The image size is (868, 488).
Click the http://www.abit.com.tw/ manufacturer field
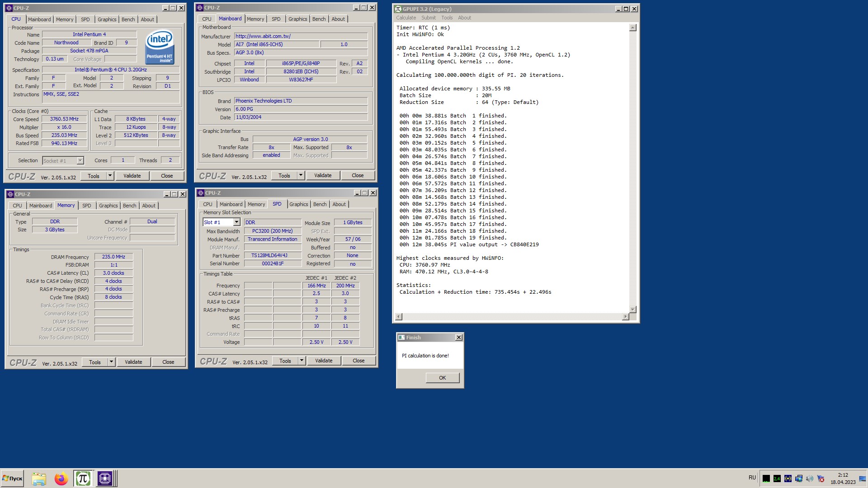(301, 37)
